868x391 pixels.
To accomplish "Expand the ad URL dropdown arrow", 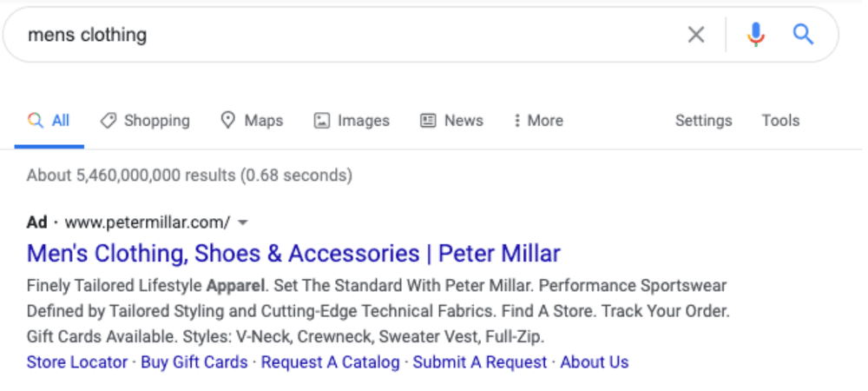I will click(x=242, y=222).
